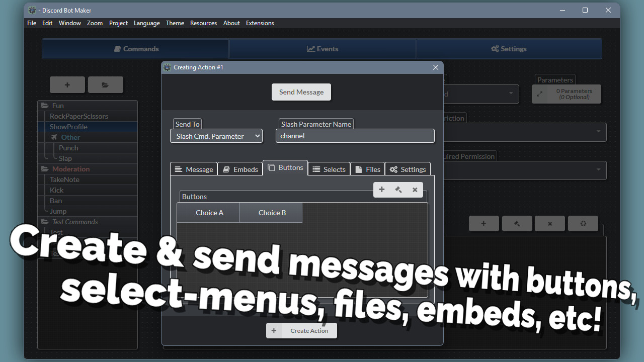Click the refresh icon next to the remove icon
Image resolution: width=644 pixels, height=362 pixels.
[x=583, y=223]
